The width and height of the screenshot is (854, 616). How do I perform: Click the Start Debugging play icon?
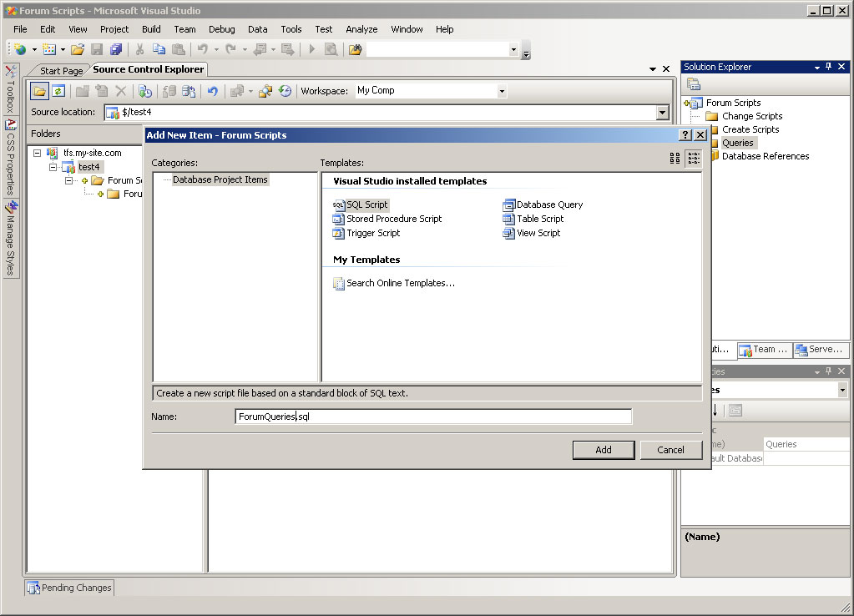coord(312,49)
